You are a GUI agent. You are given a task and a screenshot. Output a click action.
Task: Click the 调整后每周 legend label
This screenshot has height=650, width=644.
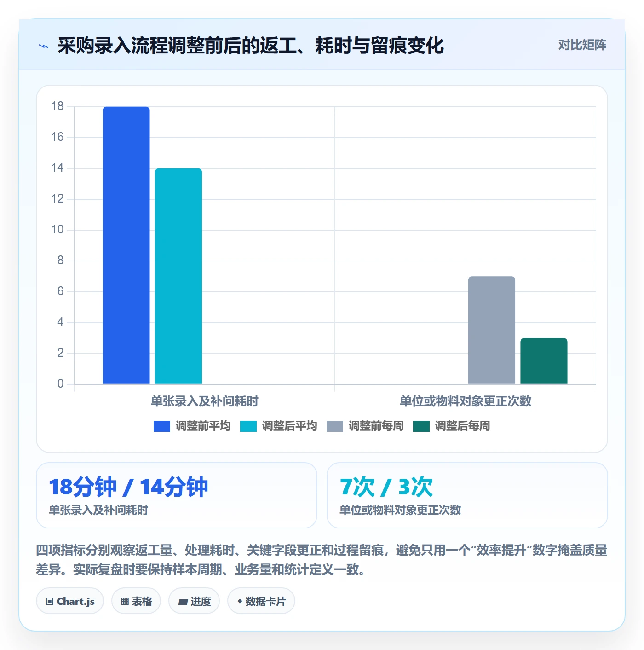pos(462,426)
